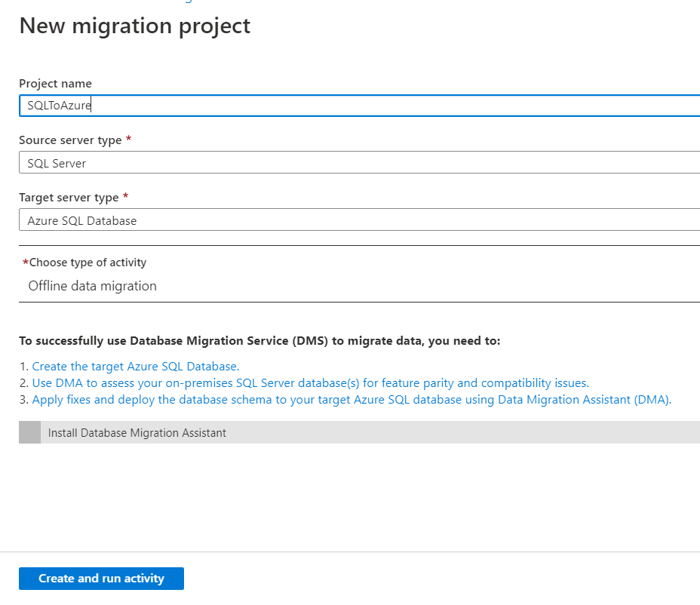Open the Source server type dropdown
This screenshot has width=700, height=605.
(x=355, y=162)
